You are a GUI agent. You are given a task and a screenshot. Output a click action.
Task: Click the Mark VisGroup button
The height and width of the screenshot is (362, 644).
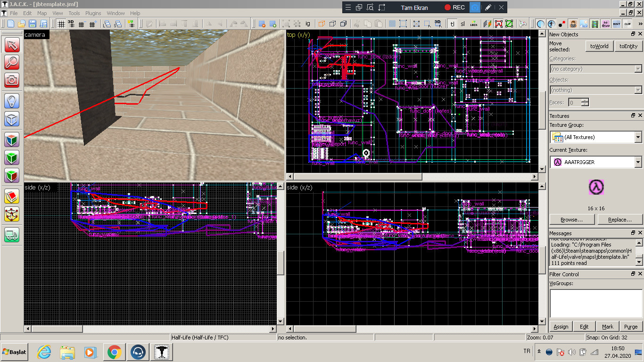(x=608, y=326)
